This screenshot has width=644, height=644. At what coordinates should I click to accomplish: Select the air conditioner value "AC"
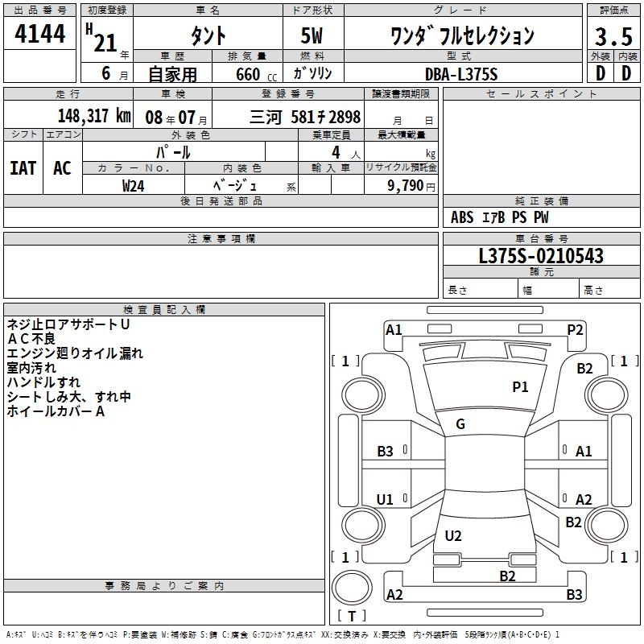(x=62, y=168)
